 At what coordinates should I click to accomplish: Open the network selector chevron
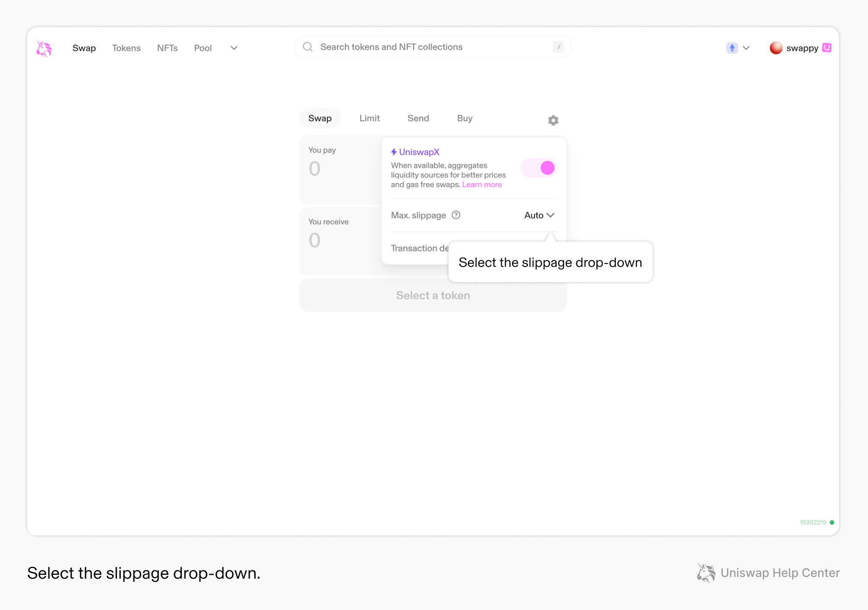tap(746, 48)
